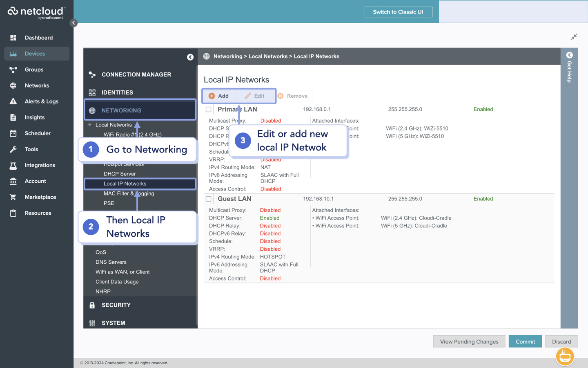Click Switch to Classic UI
The width and height of the screenshot is (588, 368).
point(398,11)
